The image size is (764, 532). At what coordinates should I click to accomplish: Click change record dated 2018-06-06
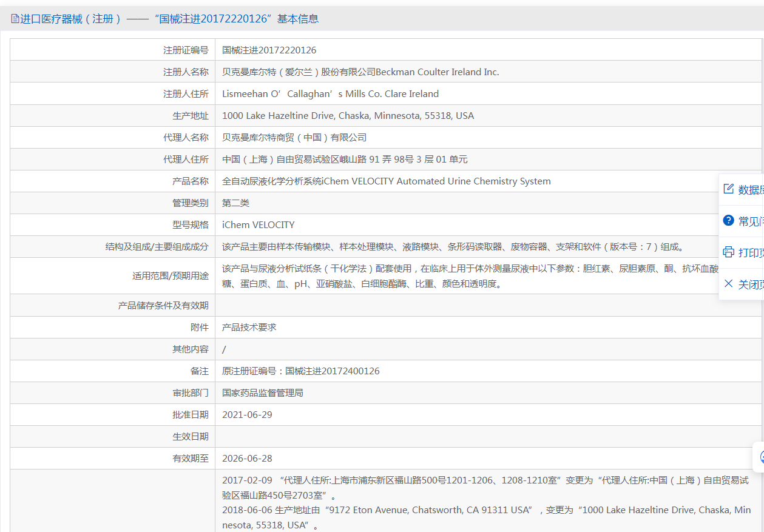click(486, 517)
